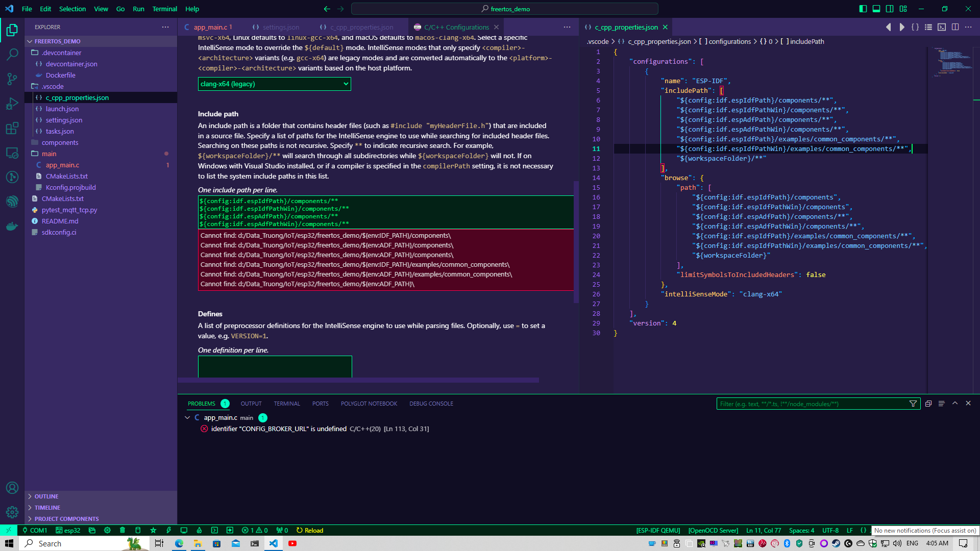Click the ESP-IDF flash lightning icon
This screenshot has height=551, width=980.
pos(168,530)
